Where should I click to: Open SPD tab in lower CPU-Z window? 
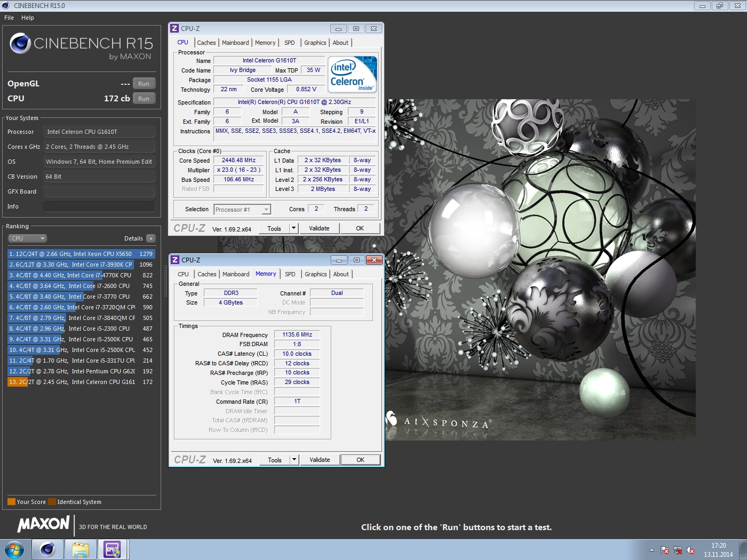(290, 274)
